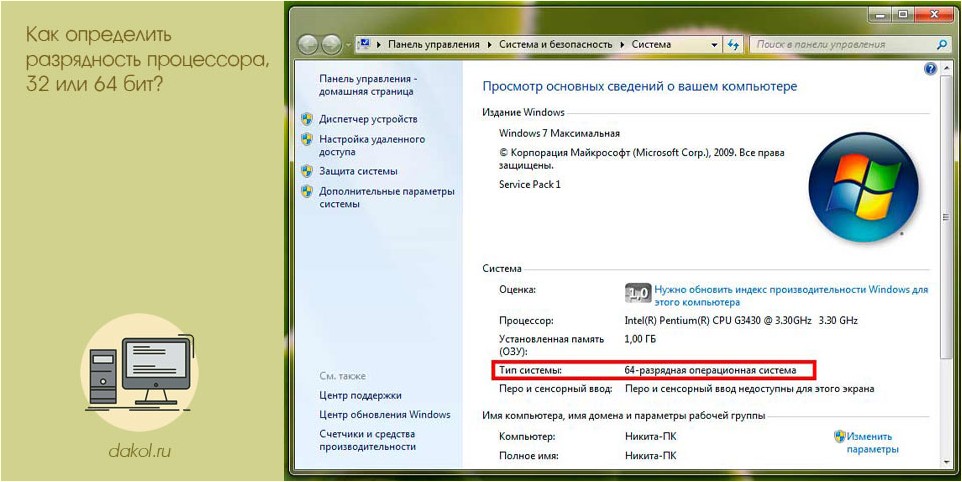Open the update Windows performance index link
Image resolution: width=962 pixels, height=482 pixels.
tap(791, 296)
